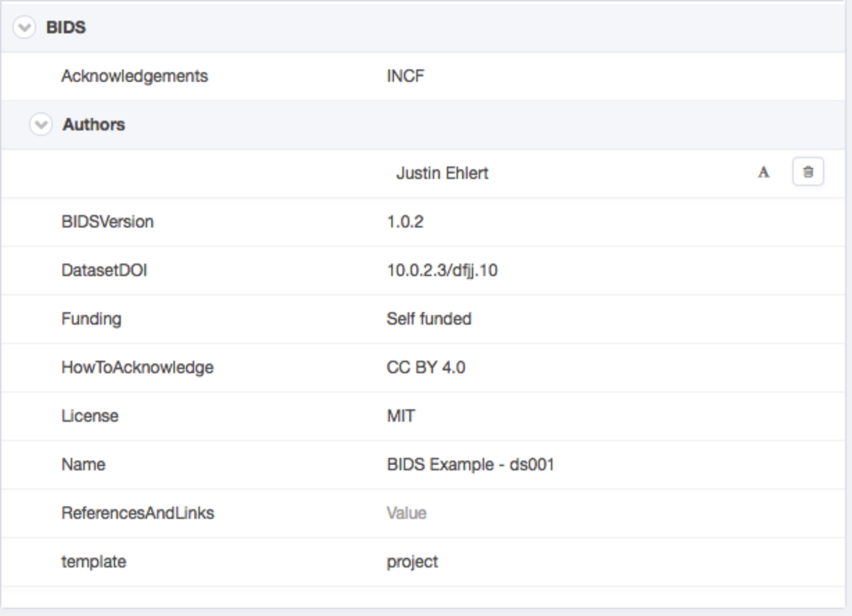This screenshot has height=616, width=852.
Task: Collapse the Authors subsection chevron
Action: [x=41, y=125]
